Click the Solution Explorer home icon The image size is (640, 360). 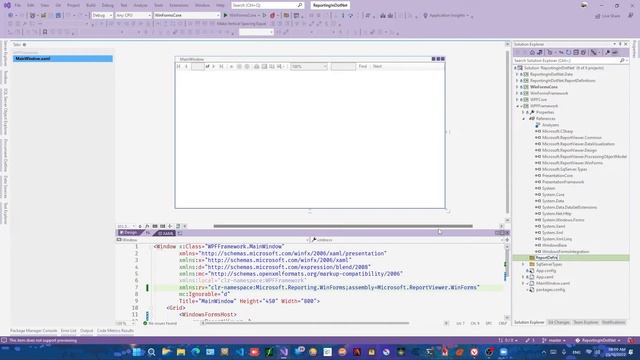[532, 52]
